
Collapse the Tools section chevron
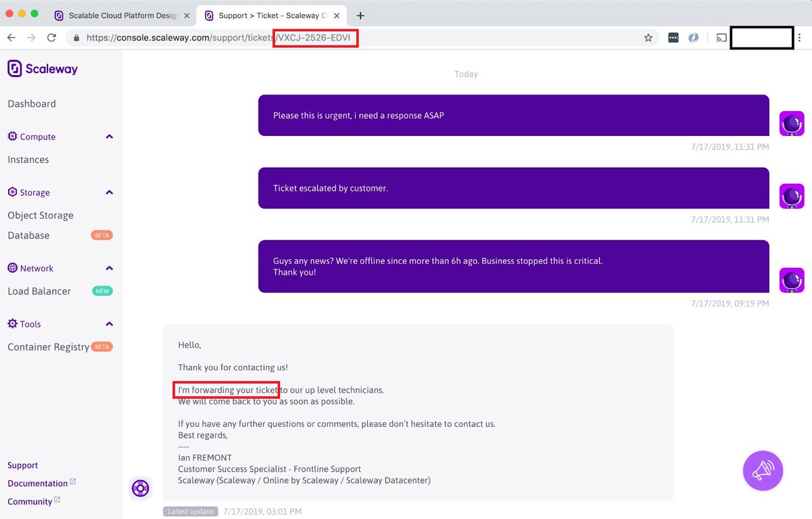click(110, 324)
